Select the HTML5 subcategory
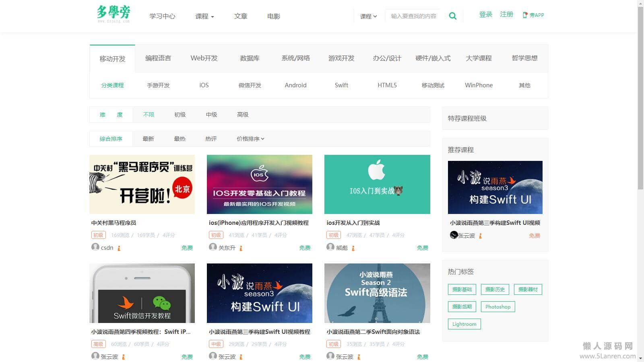The image size is (644, 362). click(x=387, y=85)
